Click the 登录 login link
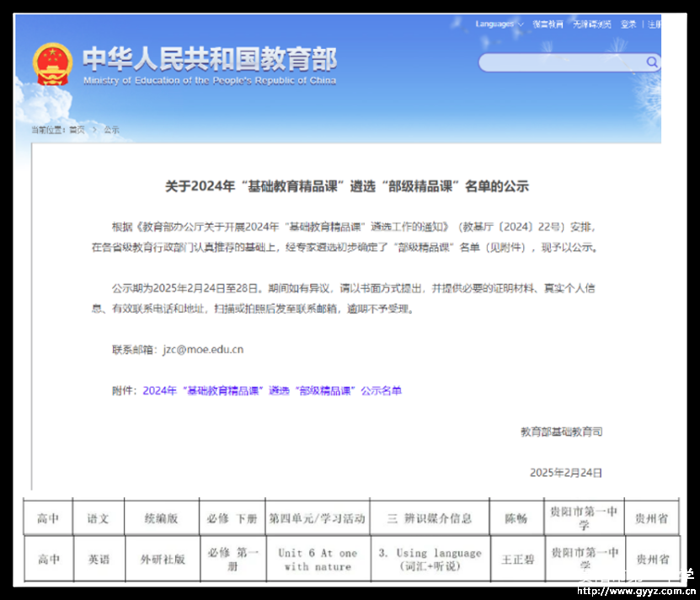The height and width of the screenshot is (600, 700). coord(628,24)
